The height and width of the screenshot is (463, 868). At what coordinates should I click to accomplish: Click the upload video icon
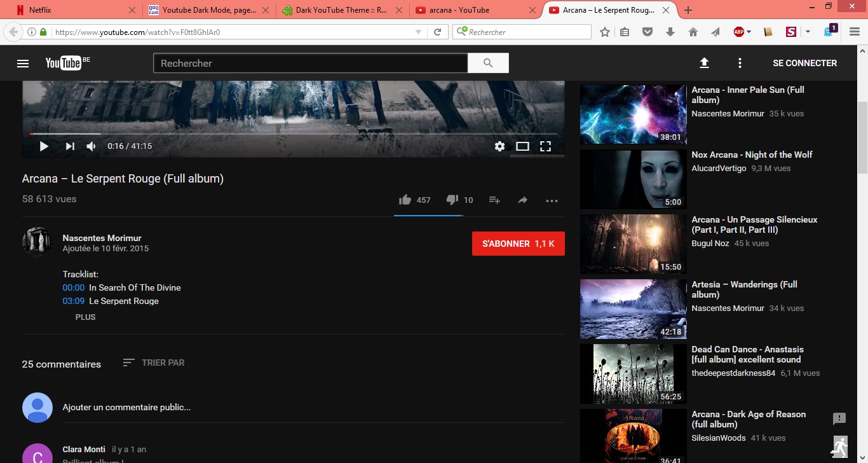[704, 63]
